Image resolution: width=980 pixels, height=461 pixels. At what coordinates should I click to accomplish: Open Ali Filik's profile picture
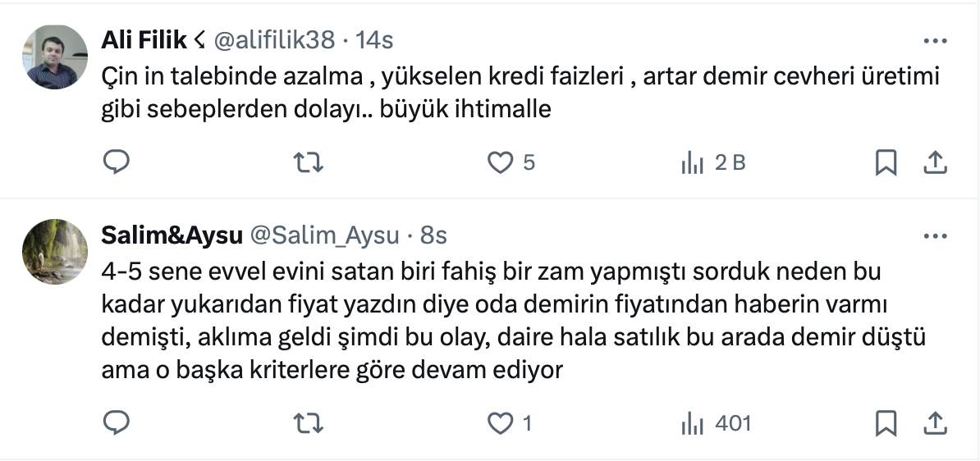point(55,56)
